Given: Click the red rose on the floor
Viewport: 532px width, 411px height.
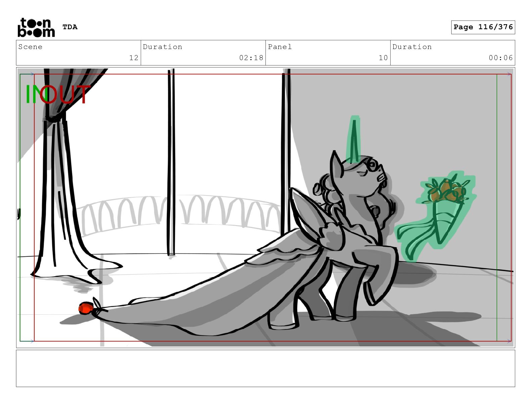Looking at the screenshot, I should (x=86, y=308).
